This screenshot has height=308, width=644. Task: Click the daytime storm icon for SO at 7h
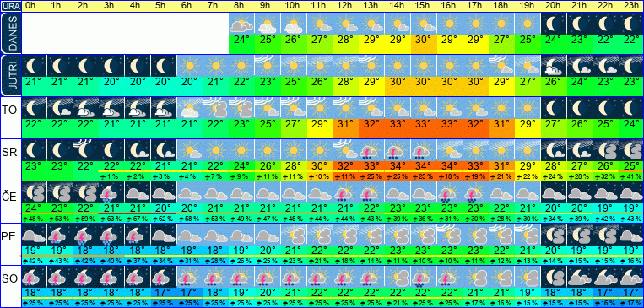(x=215, y=277)
